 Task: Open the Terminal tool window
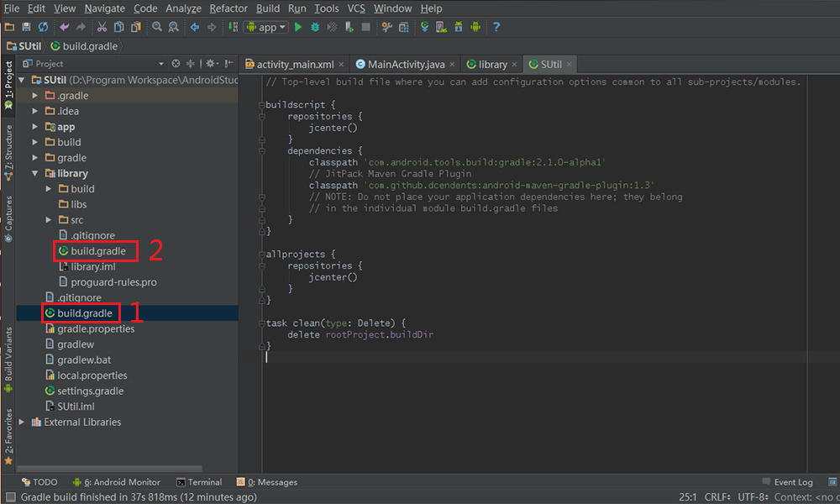199,482
